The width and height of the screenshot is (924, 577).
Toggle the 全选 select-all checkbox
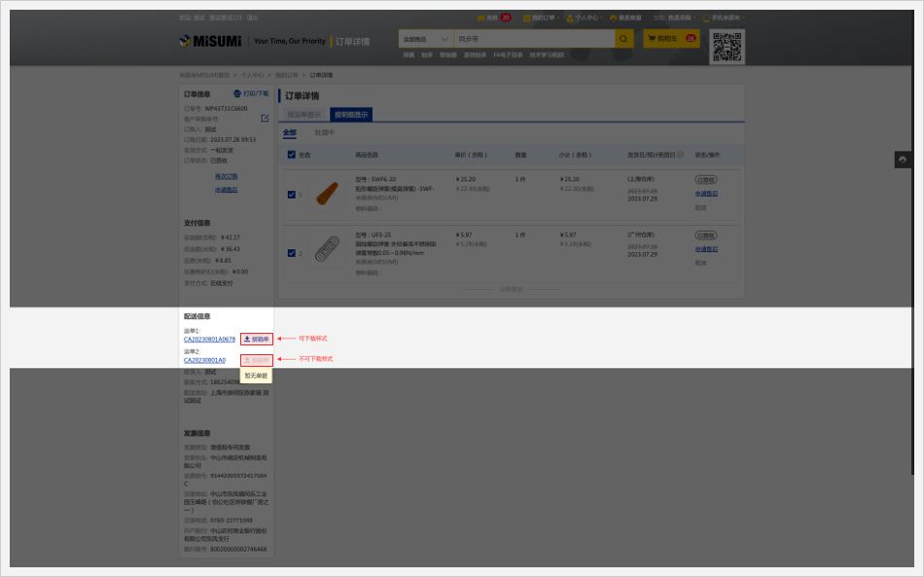pyautogui.click(x=292, y=154)
